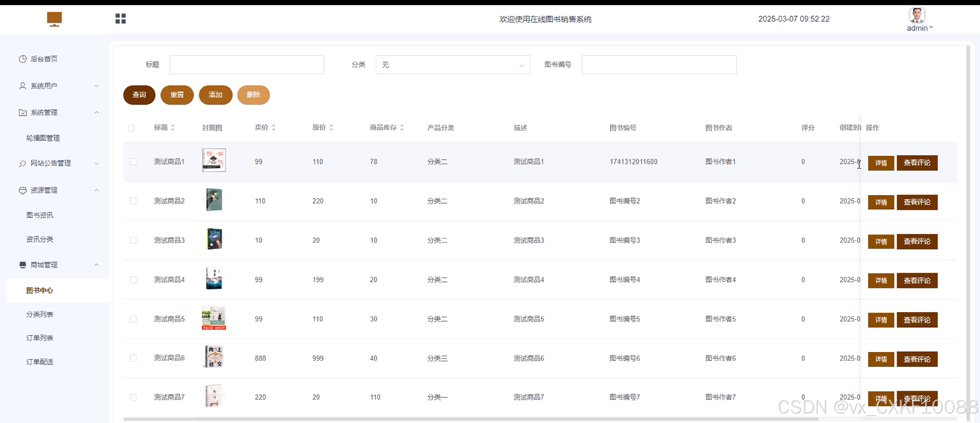The width and height of the screenshot is (980, 423).
Task: Open 订单列表 in the sidebar
Action: [x=40, y=338]
